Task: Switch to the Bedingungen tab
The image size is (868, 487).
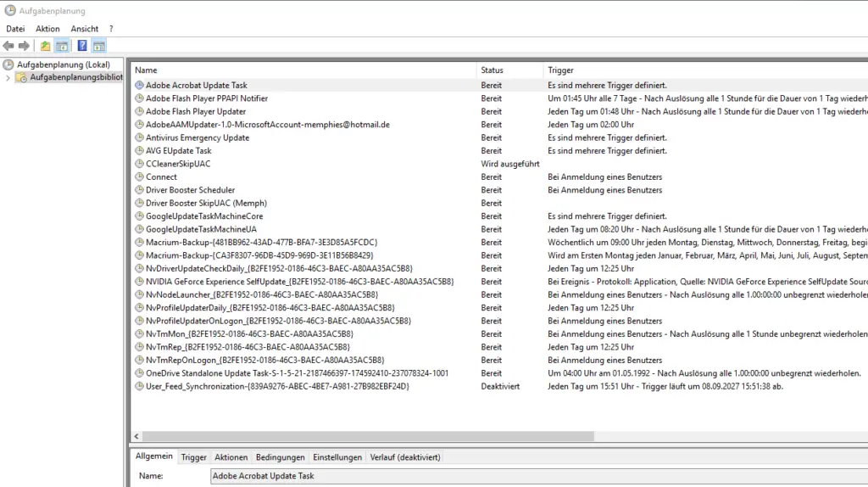Action: click(x=280, y=457)
